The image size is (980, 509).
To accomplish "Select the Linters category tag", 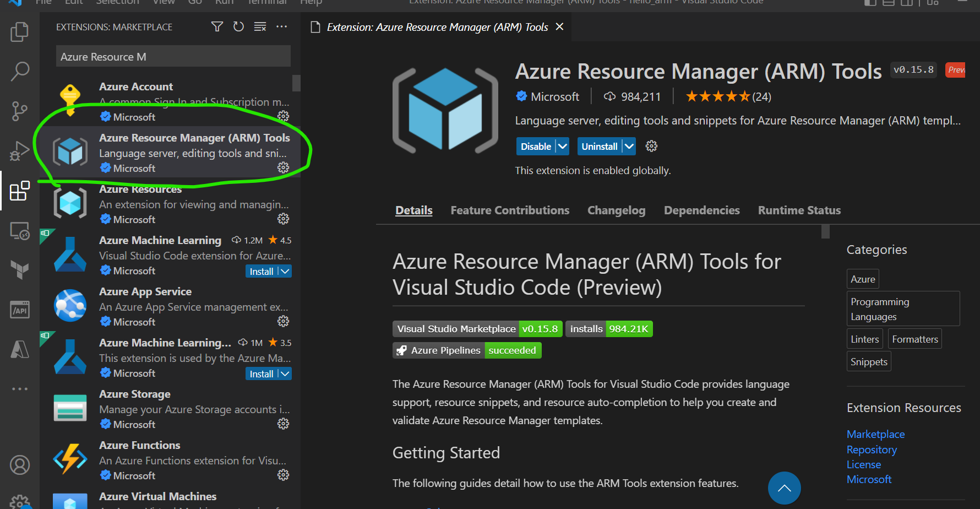I will [865, 339].
